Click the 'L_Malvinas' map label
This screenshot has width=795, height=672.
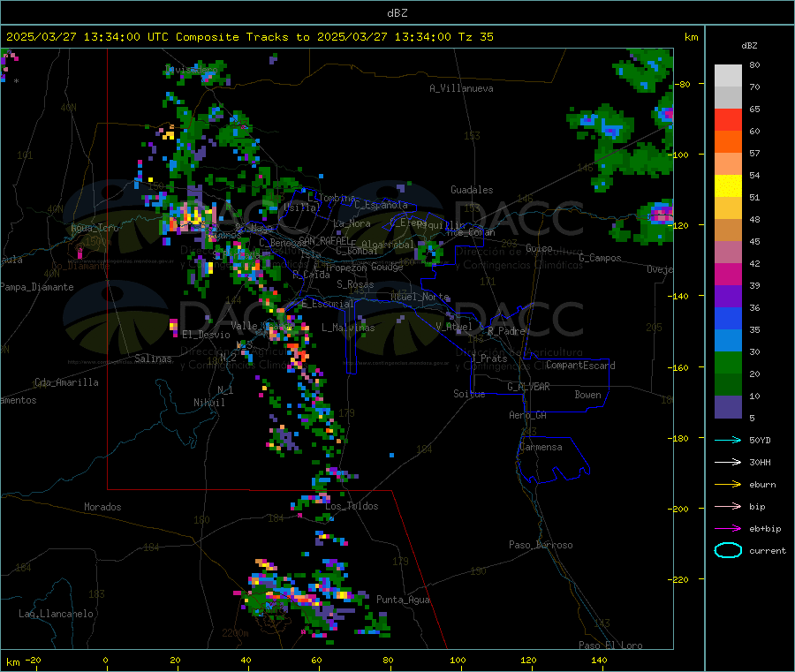coord(348,328)
